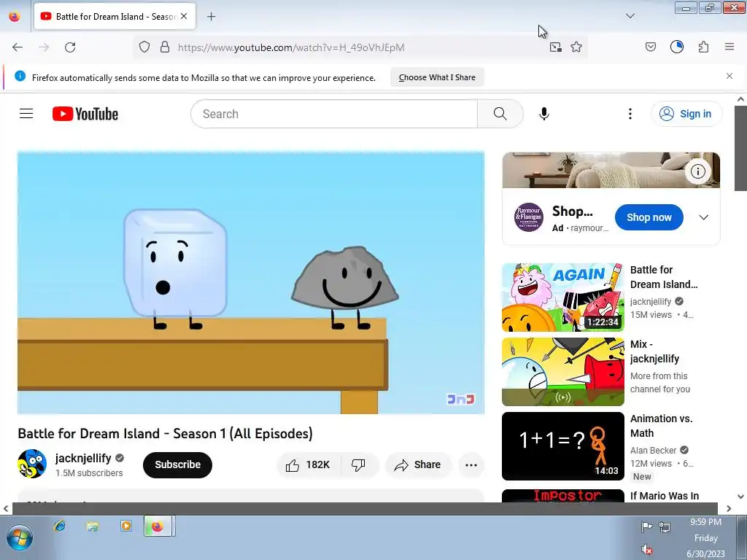The height and width of the screenshot is (560, 747).
Task: Click the Share button
Action: pos(418,464)
